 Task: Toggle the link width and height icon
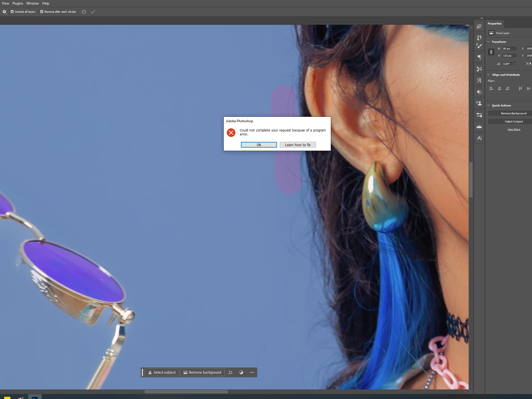click(491, 52)
